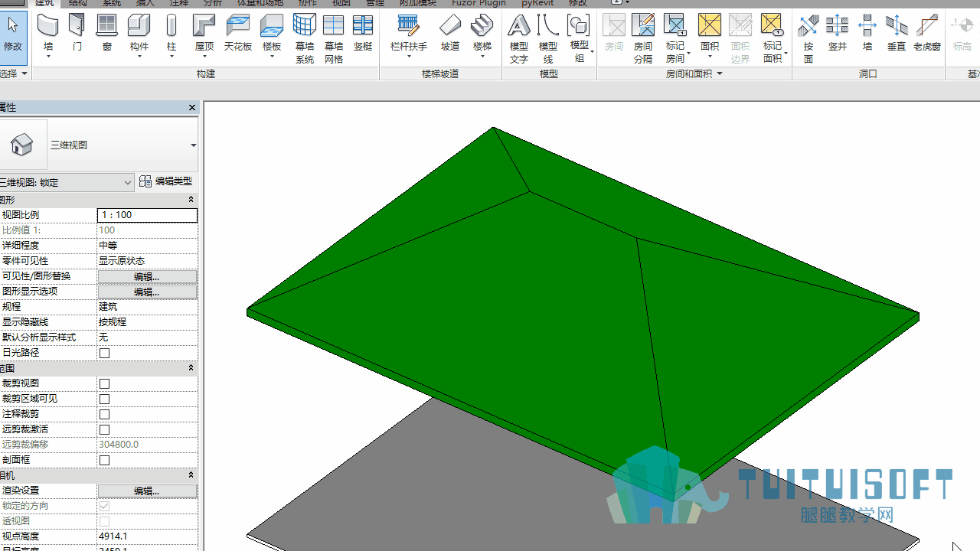Open 编辑类型 (Edit Type) button

pyautogui.click(x=165, y=181)
